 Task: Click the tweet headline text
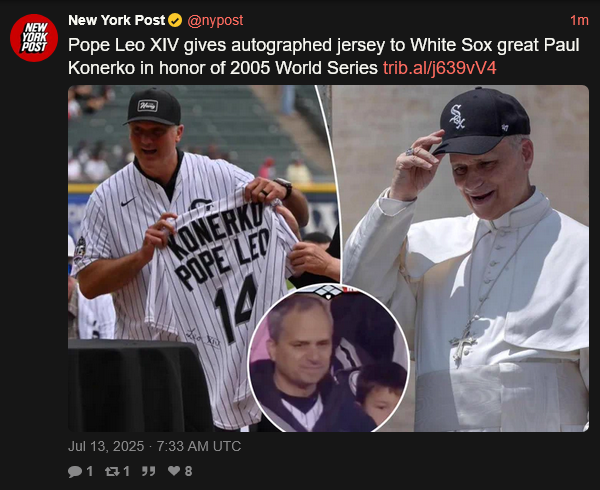coord(324,57)
